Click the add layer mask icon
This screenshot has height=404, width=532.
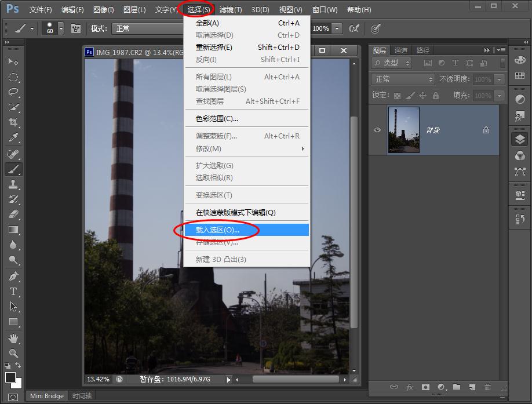tap(425, 387)
